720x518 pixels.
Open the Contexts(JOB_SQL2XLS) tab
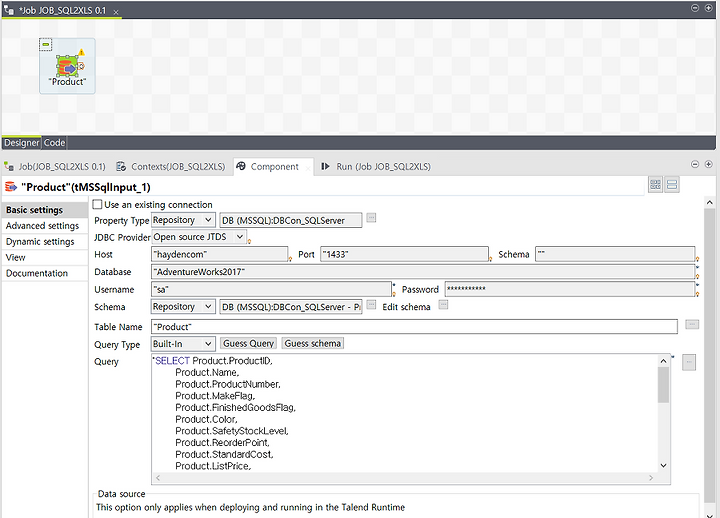(171, 167)
